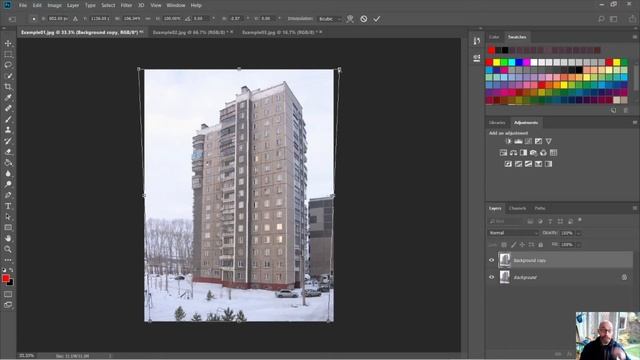The height and width of the screenshot is (360, 640).
Task: Switch to the Channels tab
Action: [517, 208]
